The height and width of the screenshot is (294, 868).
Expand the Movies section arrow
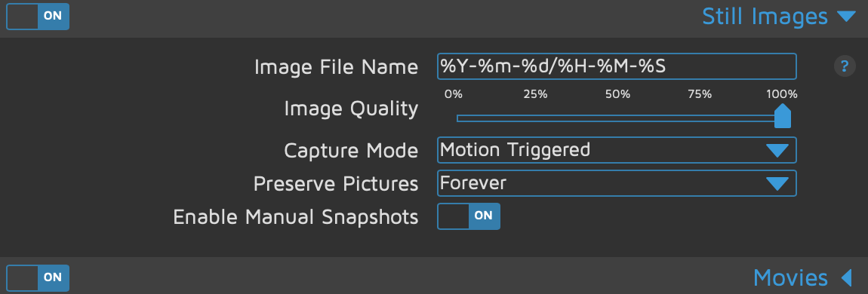(846, 277)
